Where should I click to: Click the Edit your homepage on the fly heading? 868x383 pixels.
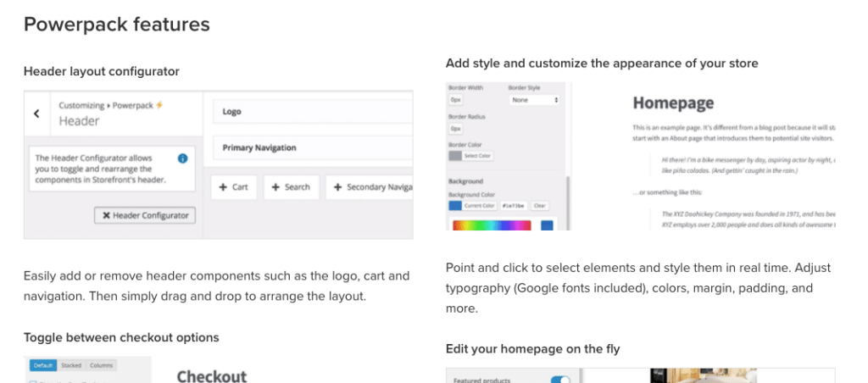tap(533, 349)
